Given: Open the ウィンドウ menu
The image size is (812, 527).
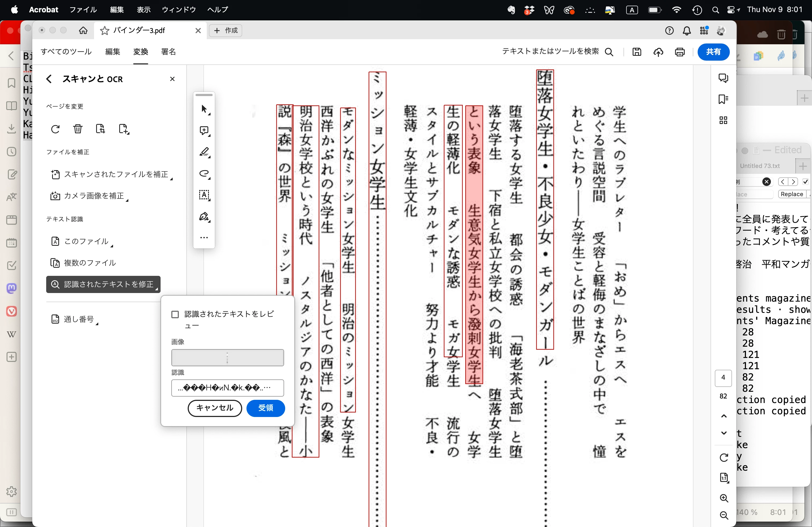Looking at the screenshot, I should (179, 10).
